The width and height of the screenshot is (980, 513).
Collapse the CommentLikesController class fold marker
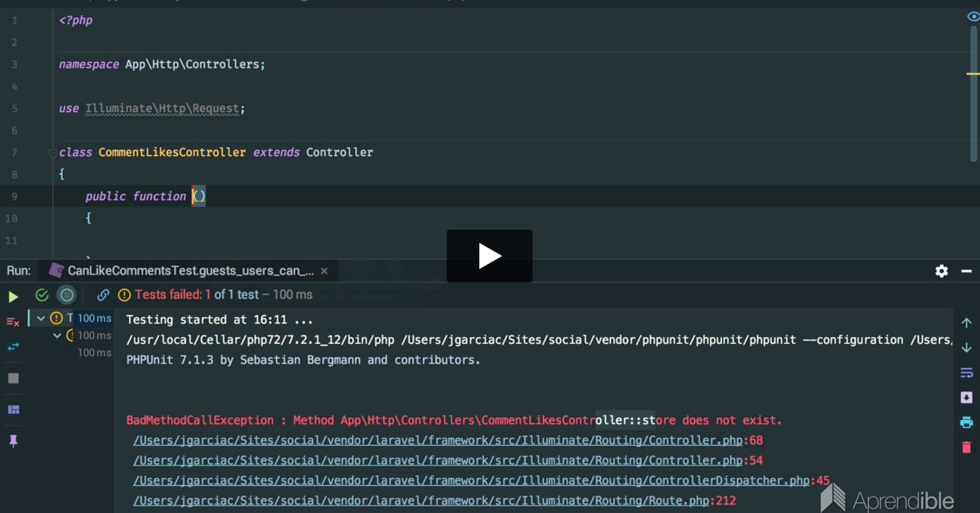coord(55,153)
